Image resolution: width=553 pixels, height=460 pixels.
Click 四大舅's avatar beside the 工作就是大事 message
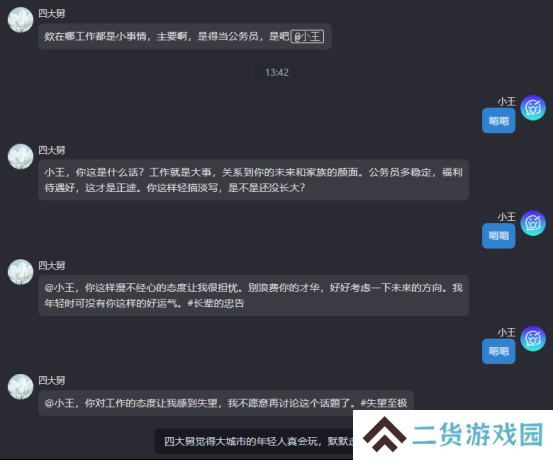(x=20, y=156)
